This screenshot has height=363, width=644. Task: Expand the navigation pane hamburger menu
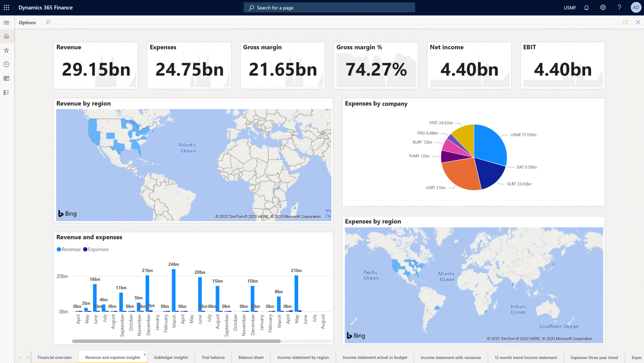point(6,22)
